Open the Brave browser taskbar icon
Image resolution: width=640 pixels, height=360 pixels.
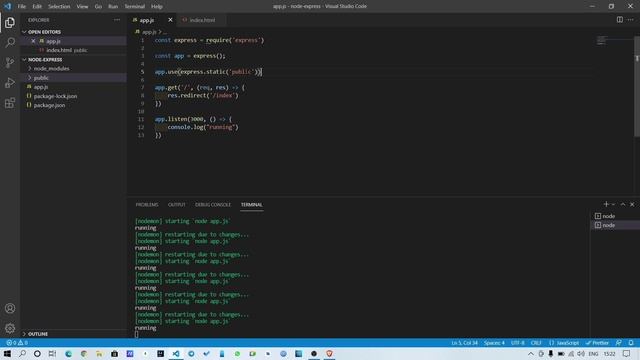pyautogui.click(x=329, y=353)
